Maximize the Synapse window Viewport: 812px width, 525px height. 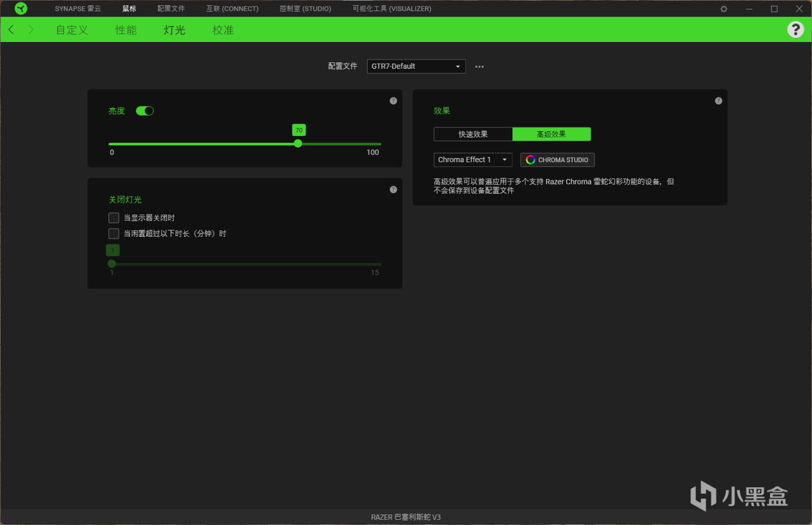(774, 9)
